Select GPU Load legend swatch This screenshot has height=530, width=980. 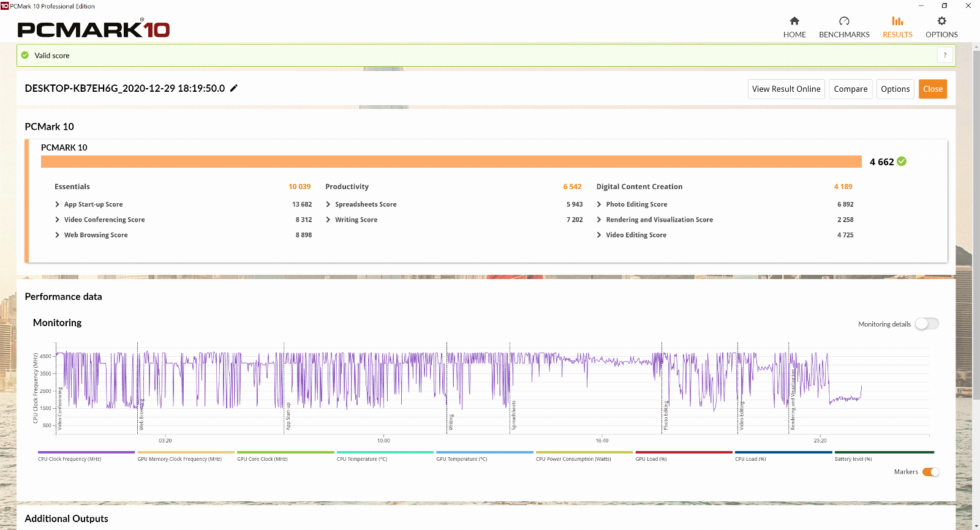pos(684,452)
